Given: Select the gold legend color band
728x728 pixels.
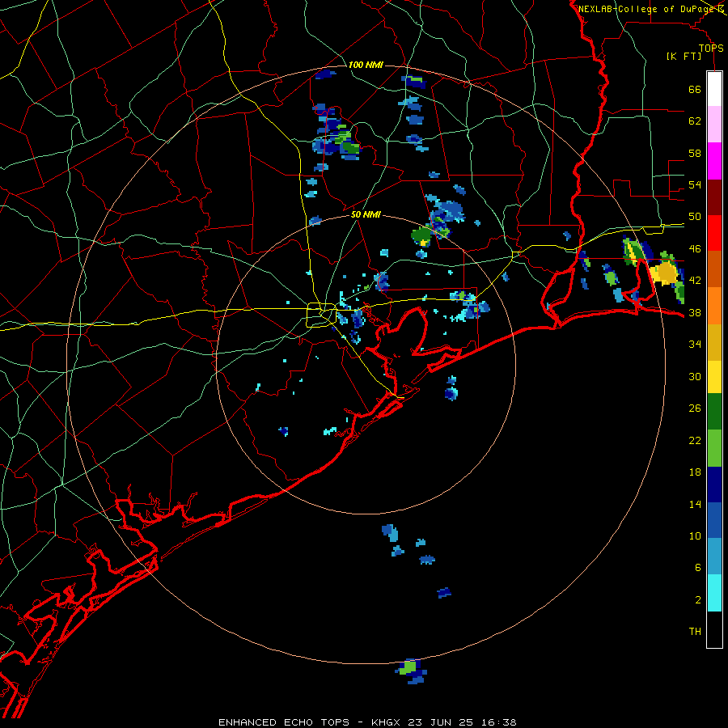Looking at the screenshot, I should point(714,342).
